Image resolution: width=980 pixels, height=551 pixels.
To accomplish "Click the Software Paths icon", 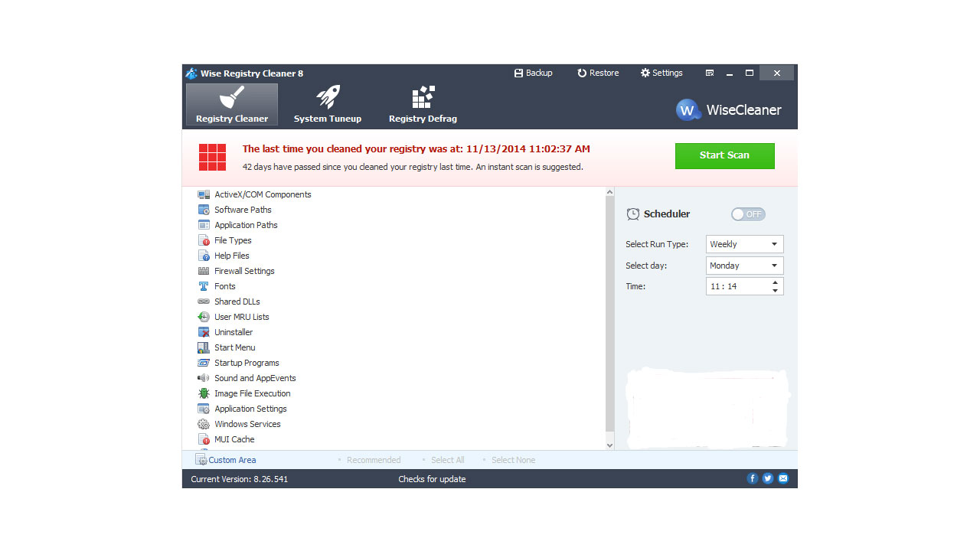I will pos(204,210).
